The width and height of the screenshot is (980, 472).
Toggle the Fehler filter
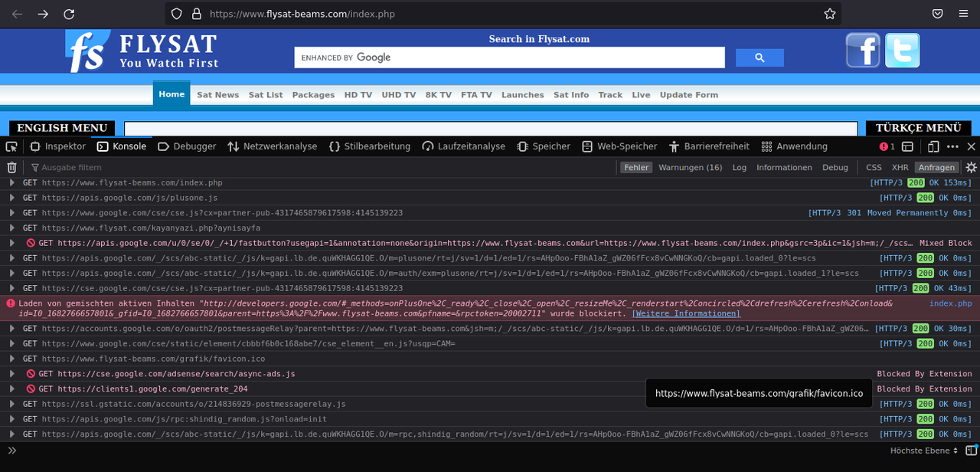click(x=635, y=167)
